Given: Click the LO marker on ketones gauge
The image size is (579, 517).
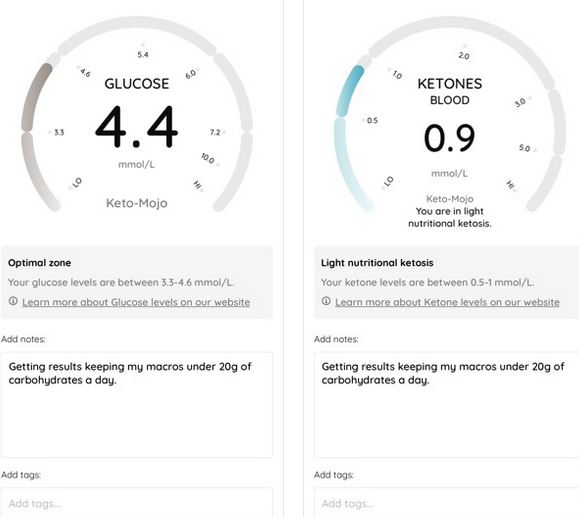Looking at the screenshot, I should (x=388, y=182).
